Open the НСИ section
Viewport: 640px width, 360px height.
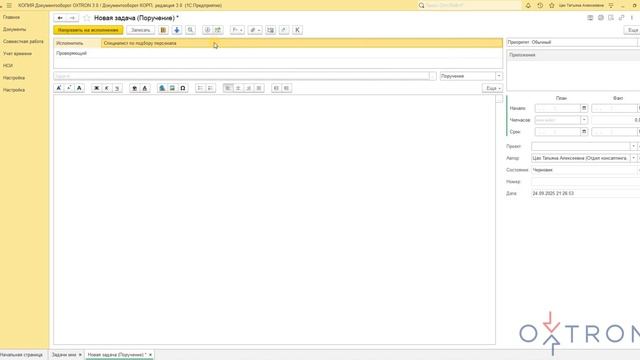point(8,66)
